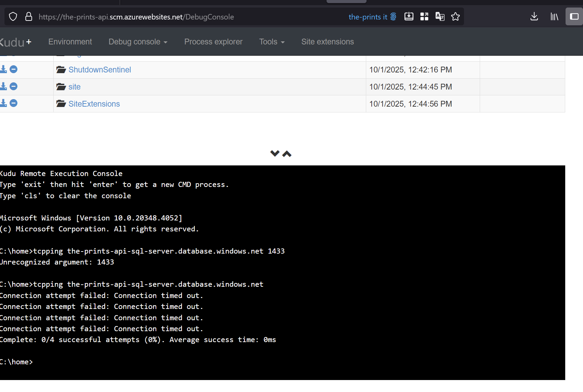Click the 'Unrecognized argument: 1433' line

click(57, 262)
